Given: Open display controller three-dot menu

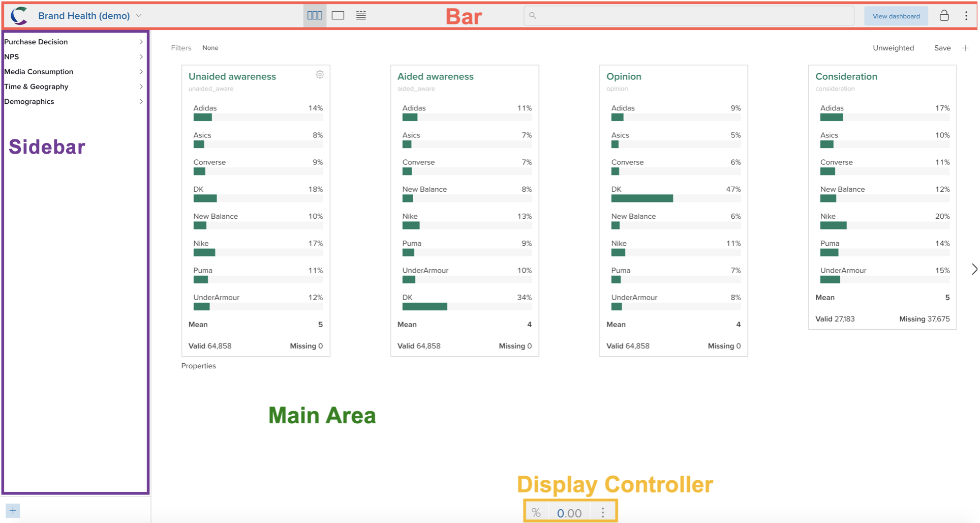Looking at the screenshot, I should tap(603, 512).
